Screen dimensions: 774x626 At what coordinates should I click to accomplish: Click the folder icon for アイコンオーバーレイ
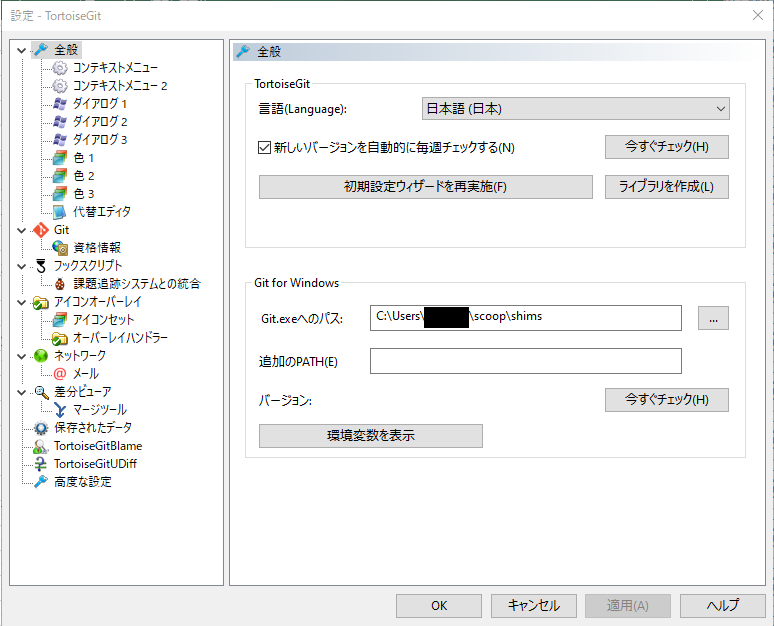[41, 302]
